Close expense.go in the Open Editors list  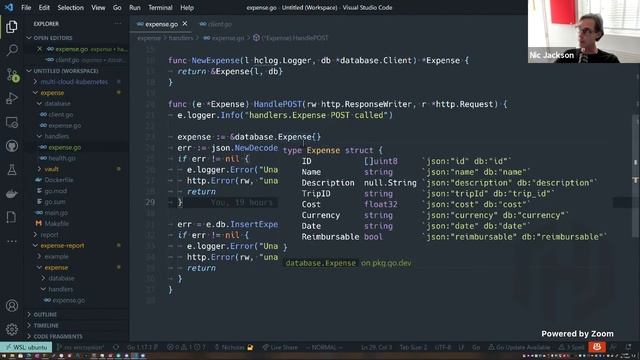40,49
